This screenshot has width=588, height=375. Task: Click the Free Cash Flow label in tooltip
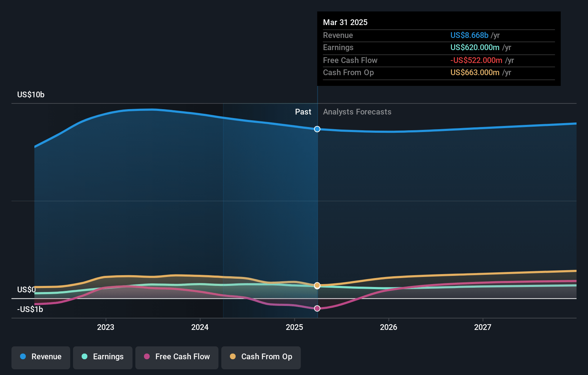[350, 60]
